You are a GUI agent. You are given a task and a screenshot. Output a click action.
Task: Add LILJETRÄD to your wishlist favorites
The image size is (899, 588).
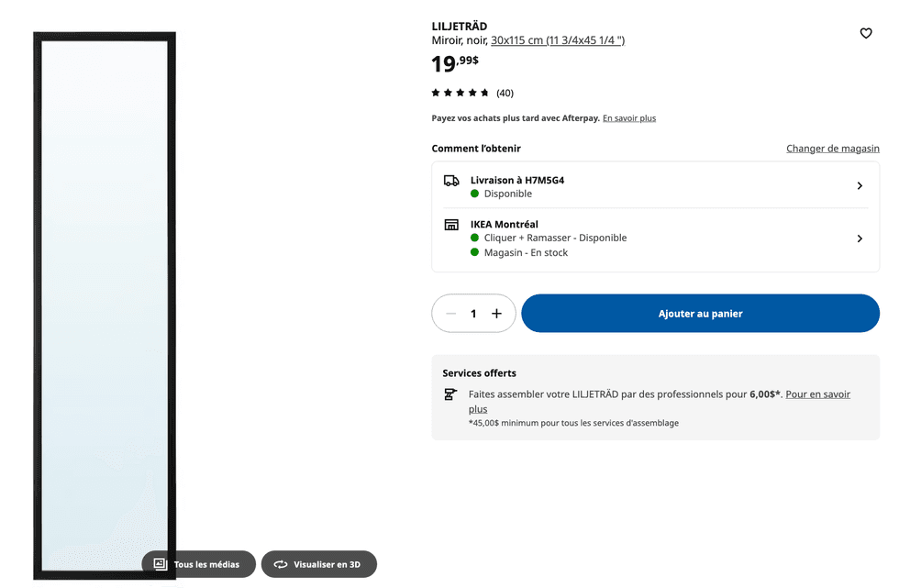[866, 33]
